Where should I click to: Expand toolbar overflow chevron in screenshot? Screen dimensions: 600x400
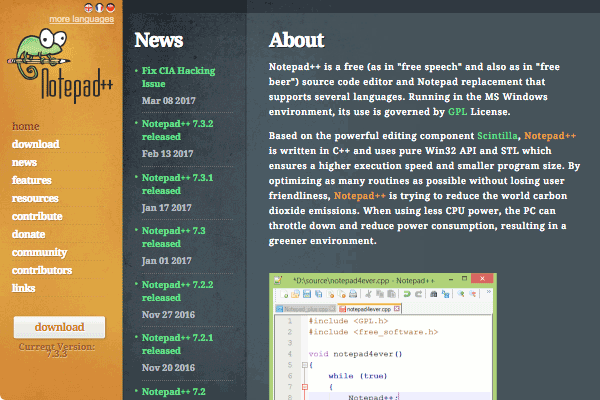pyautogui.click(x=489, y=292)
